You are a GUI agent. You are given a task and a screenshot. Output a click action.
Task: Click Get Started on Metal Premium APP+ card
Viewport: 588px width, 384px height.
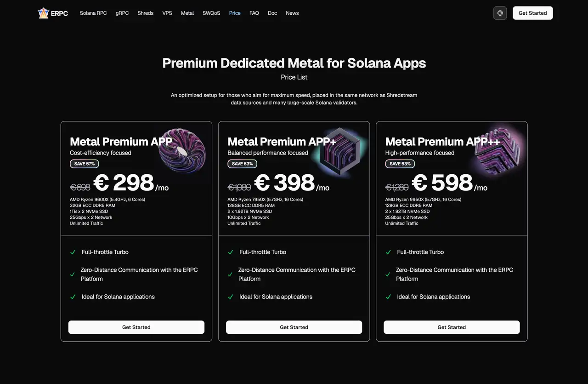pyautogui.click(x=294, y=327)
